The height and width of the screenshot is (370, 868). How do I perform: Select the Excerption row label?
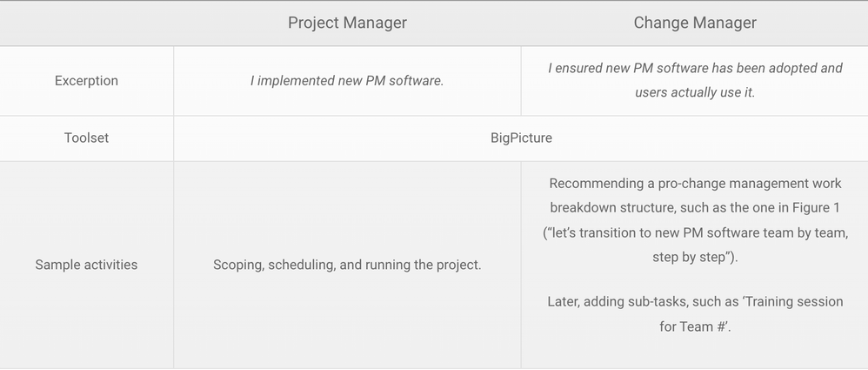(86, 81)
